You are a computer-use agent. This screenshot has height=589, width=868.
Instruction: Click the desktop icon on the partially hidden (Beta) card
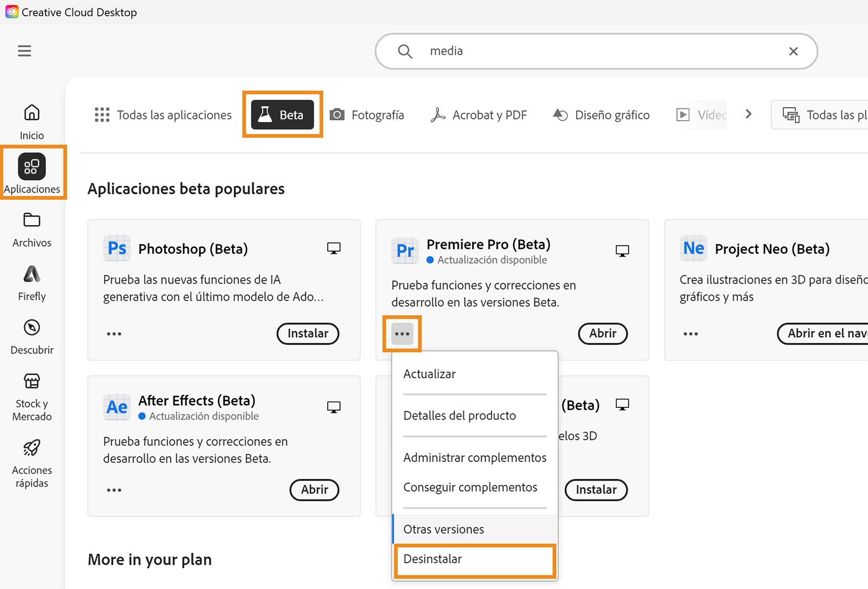(x=622, y=405)
